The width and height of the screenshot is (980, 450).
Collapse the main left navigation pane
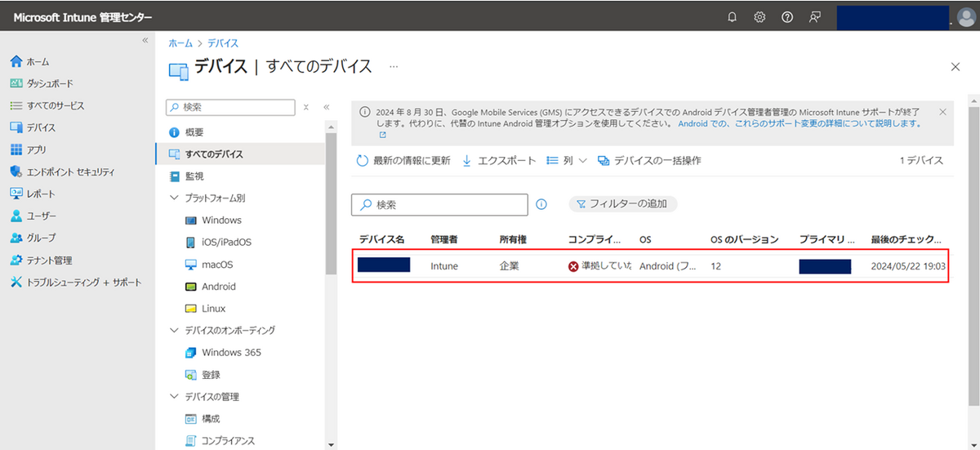point(145,40)
